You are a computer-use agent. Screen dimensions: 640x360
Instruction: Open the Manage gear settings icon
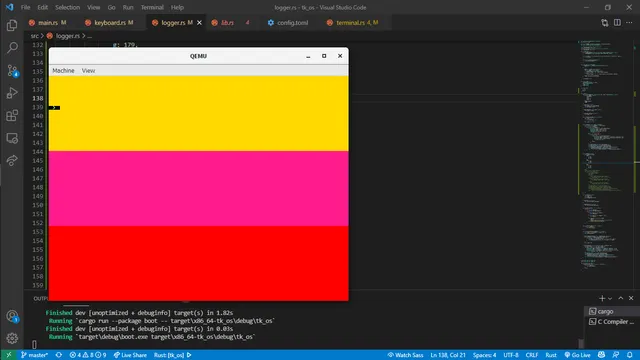[12, 338]
